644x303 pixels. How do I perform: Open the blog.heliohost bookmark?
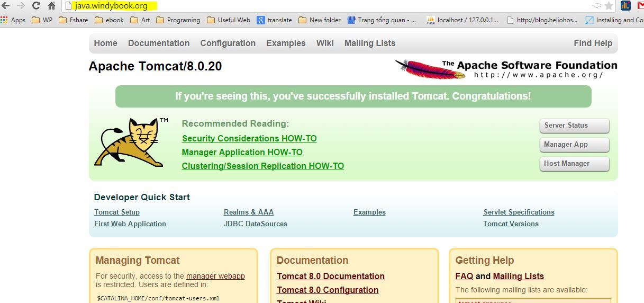542,20
